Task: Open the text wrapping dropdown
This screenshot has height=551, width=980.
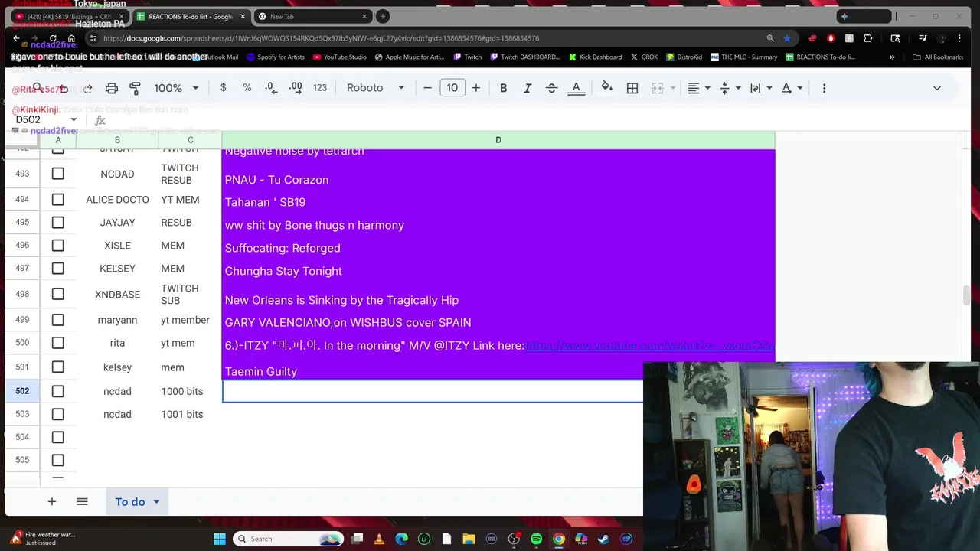Action: tap(761, 88)
